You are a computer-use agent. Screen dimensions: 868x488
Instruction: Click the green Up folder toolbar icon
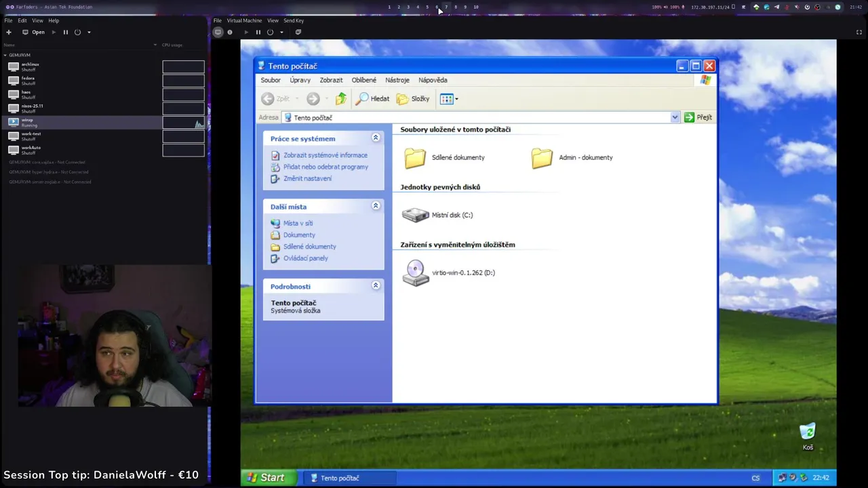[x=340, y=99]
